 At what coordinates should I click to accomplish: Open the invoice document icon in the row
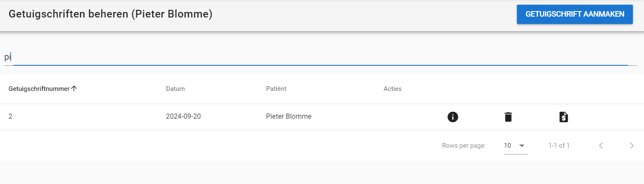pos(563,117)
